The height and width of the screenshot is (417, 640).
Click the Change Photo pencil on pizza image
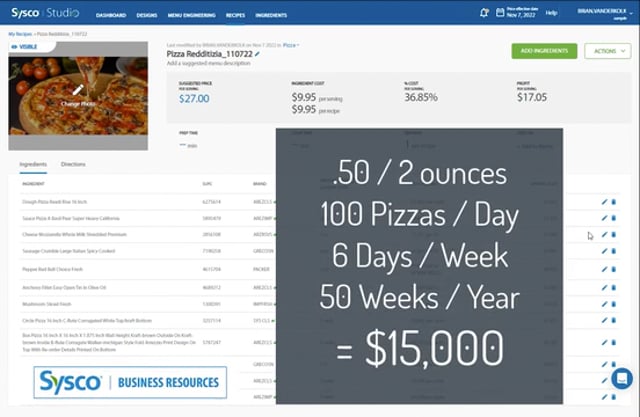[x=78, y=90]
